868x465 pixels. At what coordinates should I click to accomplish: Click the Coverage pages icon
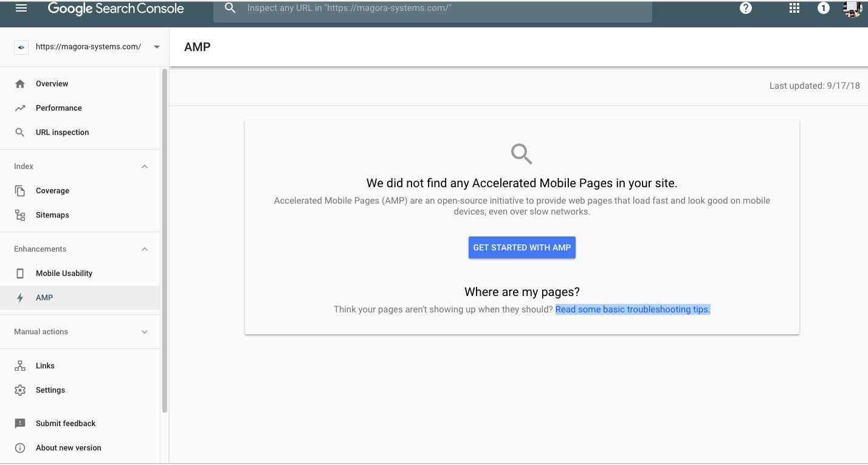20,191
